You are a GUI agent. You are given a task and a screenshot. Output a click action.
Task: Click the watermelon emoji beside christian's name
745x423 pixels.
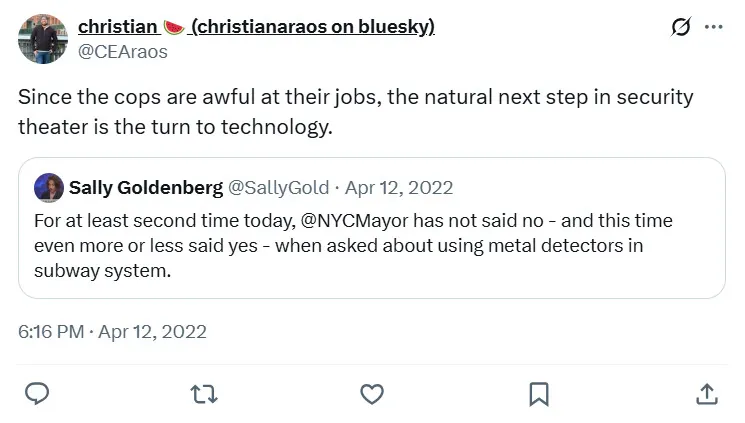point(175,27)
